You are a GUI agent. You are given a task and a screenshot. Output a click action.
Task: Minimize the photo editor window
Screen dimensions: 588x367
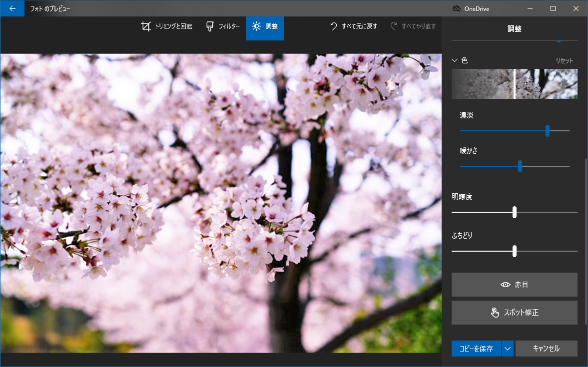pyautogui.click(x=530, y=8)
